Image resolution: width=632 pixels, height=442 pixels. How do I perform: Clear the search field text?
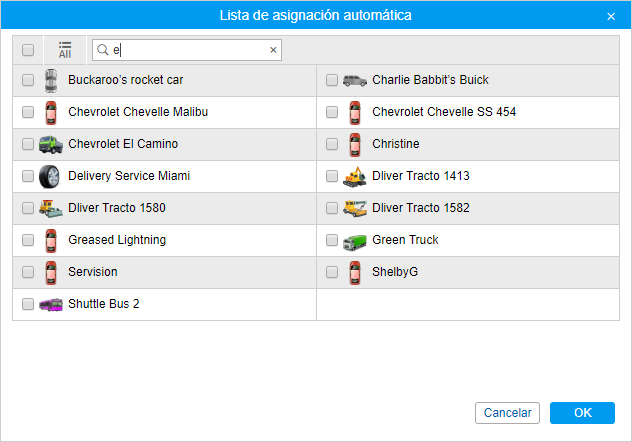[x=273, y=50]
